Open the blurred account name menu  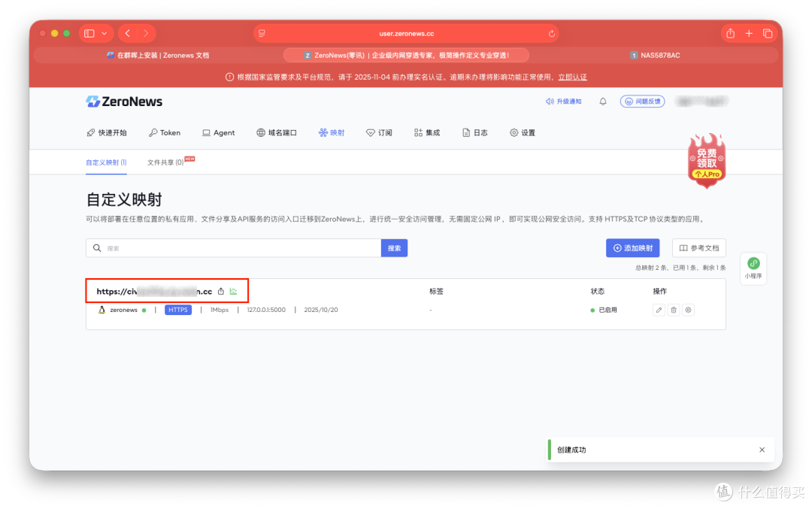[702, 101]
